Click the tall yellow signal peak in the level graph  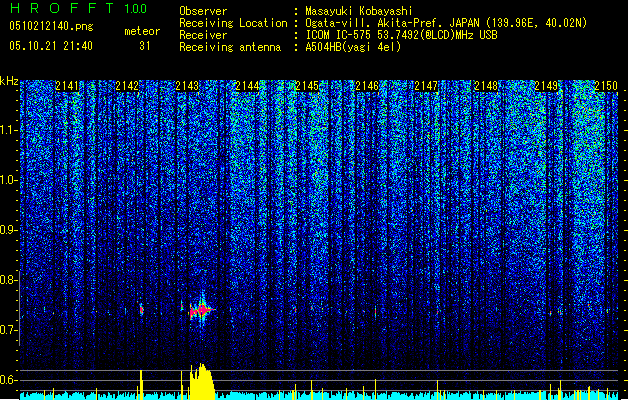point(202,381)
